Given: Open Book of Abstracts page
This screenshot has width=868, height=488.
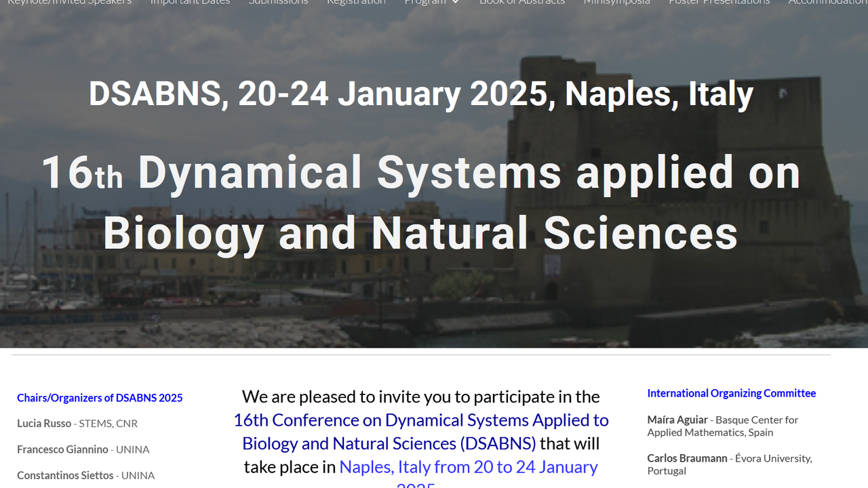Looking at the screenshot, I should pyautogui.click(x=521, y=2).
